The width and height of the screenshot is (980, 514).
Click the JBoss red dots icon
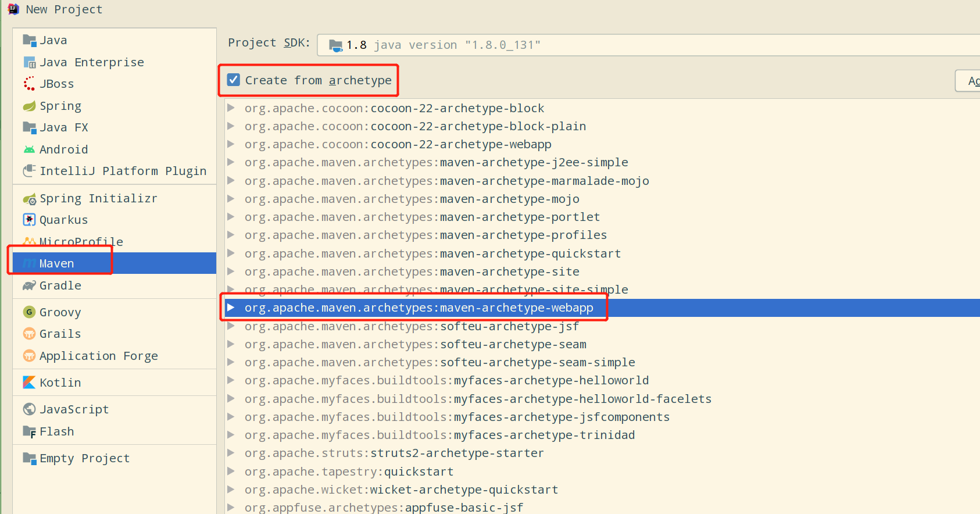coord(29,84)
